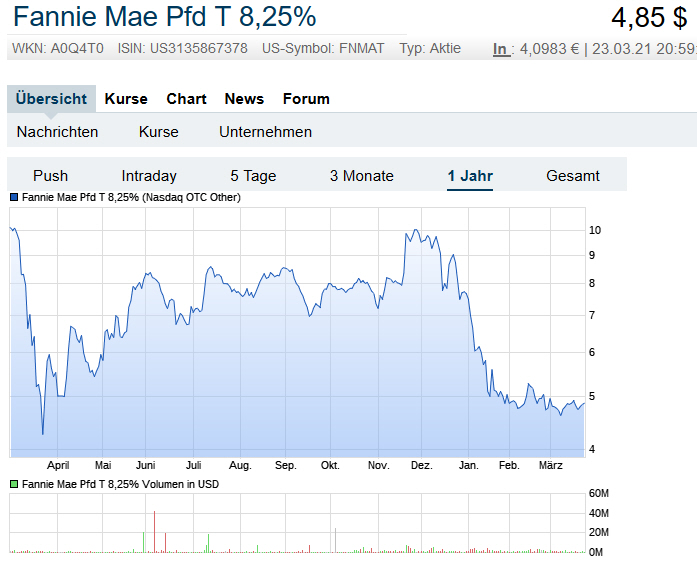The image size is (697, 564).
Task: Open the Unternehmen sub-navigation link
Action: point(265,132)
